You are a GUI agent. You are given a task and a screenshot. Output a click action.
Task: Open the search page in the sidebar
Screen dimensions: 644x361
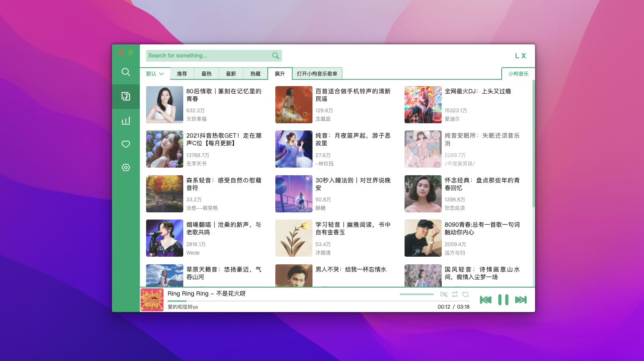126,72
